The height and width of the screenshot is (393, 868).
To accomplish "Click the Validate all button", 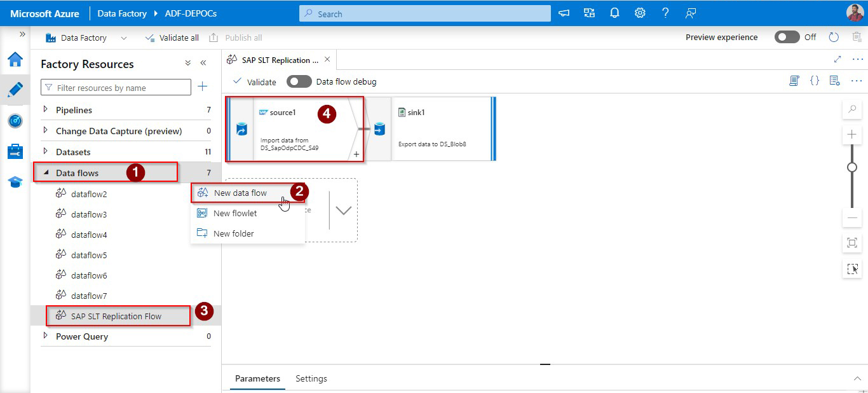I will [172, 38].
